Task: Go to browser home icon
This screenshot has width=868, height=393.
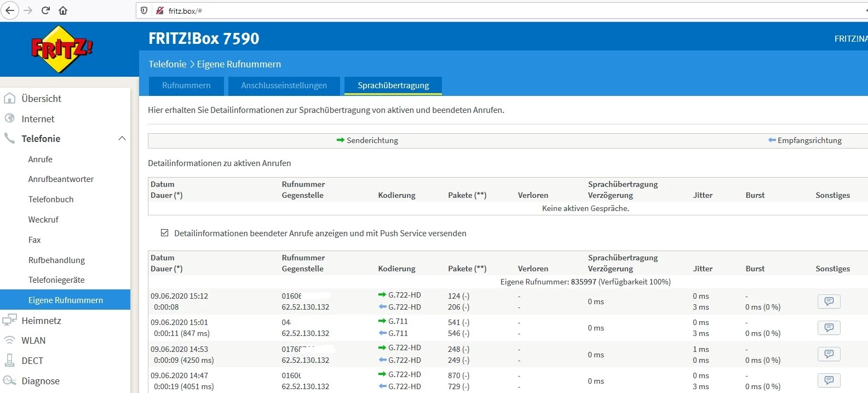Action: [x=63, y=10]
